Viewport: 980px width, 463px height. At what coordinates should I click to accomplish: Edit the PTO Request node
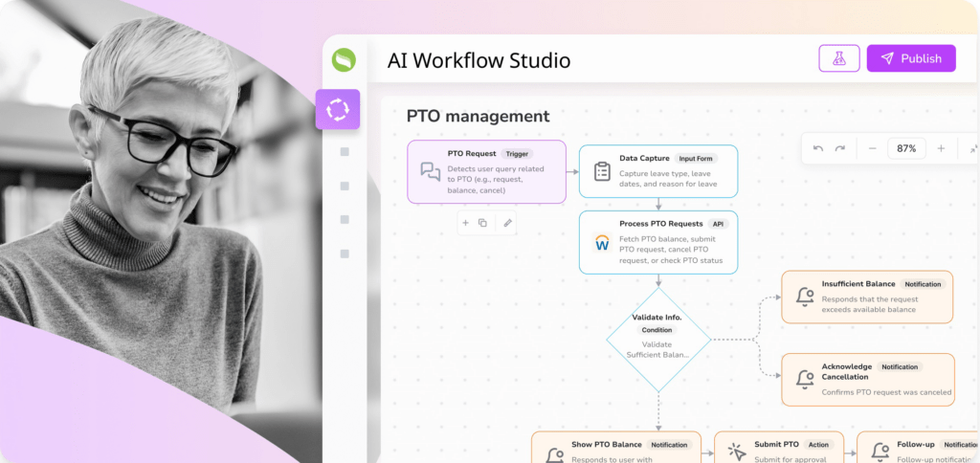point(507,223)
